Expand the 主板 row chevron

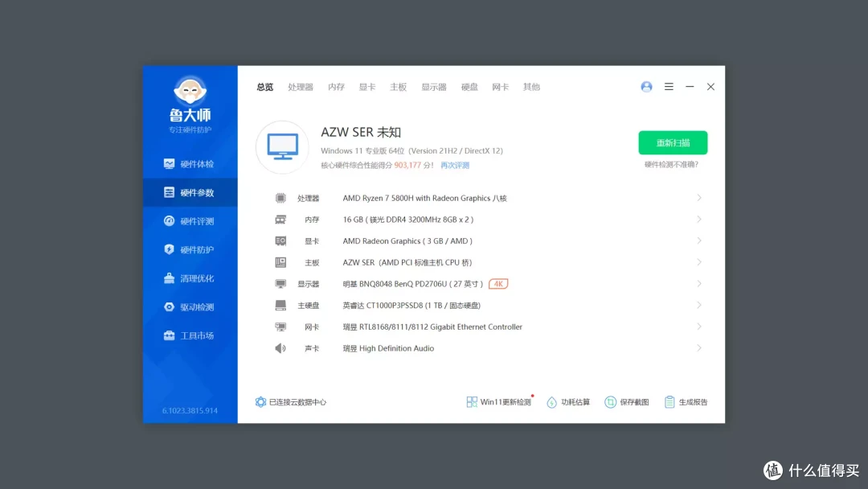pos(699,262)
